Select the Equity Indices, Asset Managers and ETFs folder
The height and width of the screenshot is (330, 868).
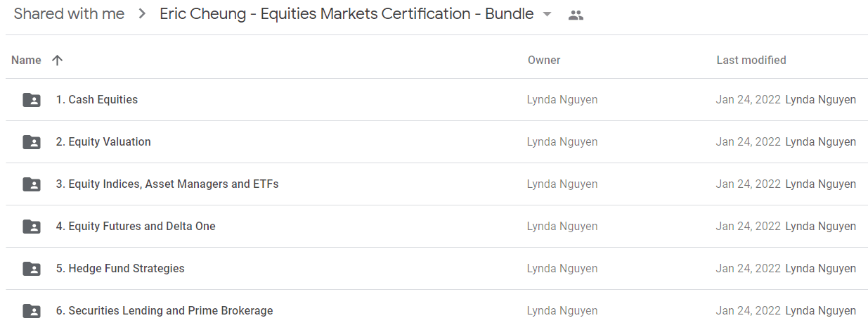click(x=436, y=184)
